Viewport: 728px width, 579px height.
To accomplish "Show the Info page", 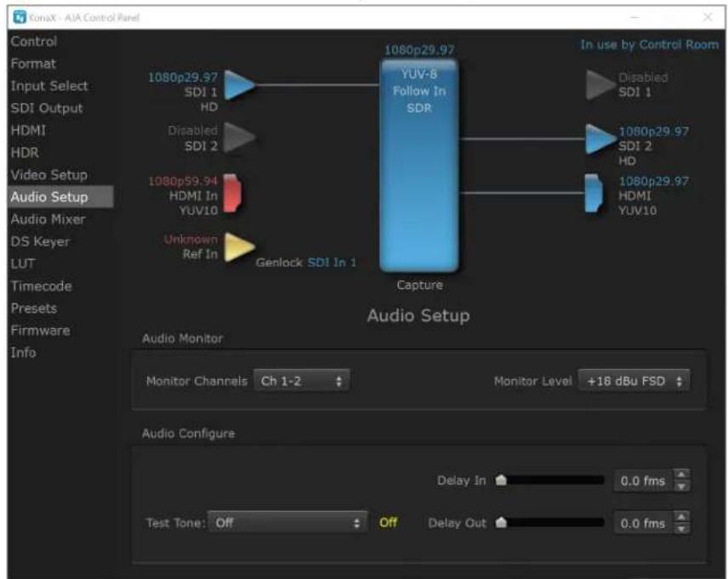I will pyautogui.click(x=23, y=352).
